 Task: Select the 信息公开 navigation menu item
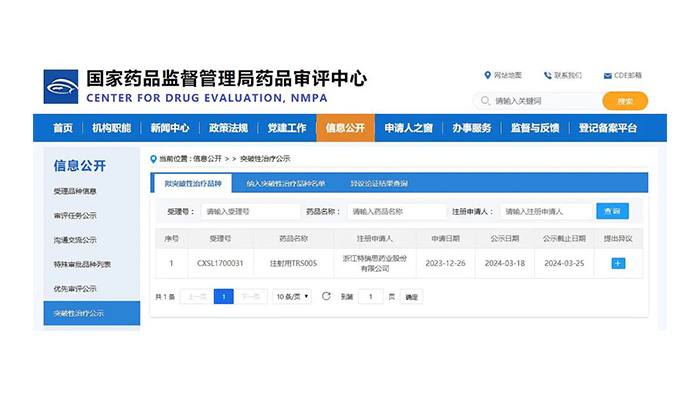tap(345, 128)
